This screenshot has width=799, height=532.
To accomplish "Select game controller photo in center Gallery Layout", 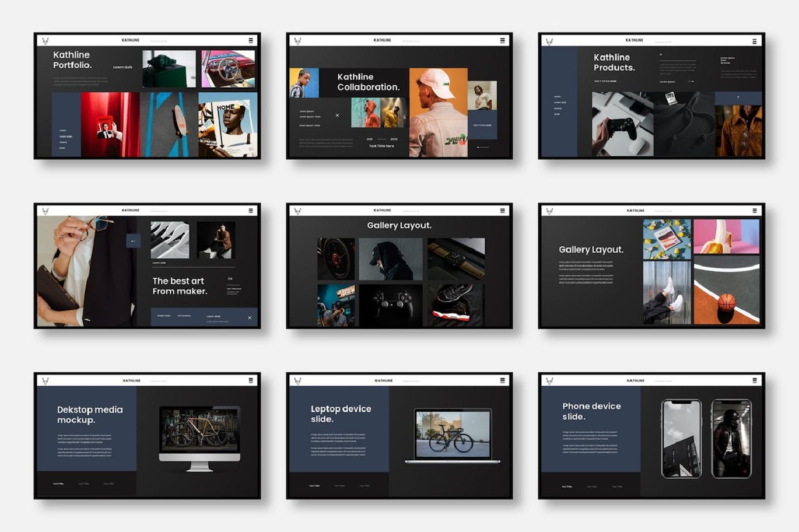I will click(x=390, y=305).
